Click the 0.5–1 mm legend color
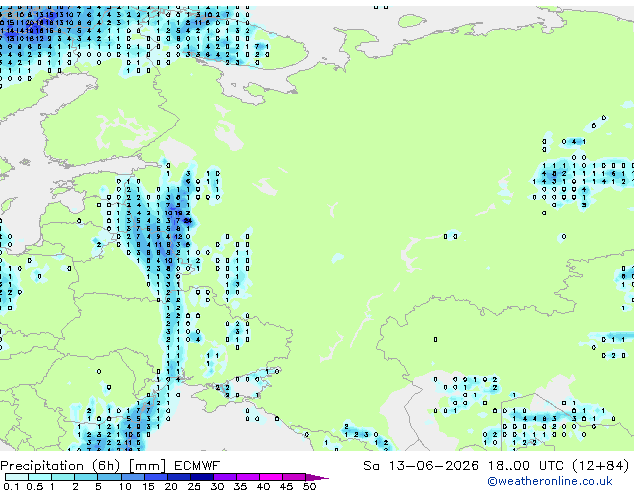The height and width of the screenshot is (490, 634). pos(40,477)
